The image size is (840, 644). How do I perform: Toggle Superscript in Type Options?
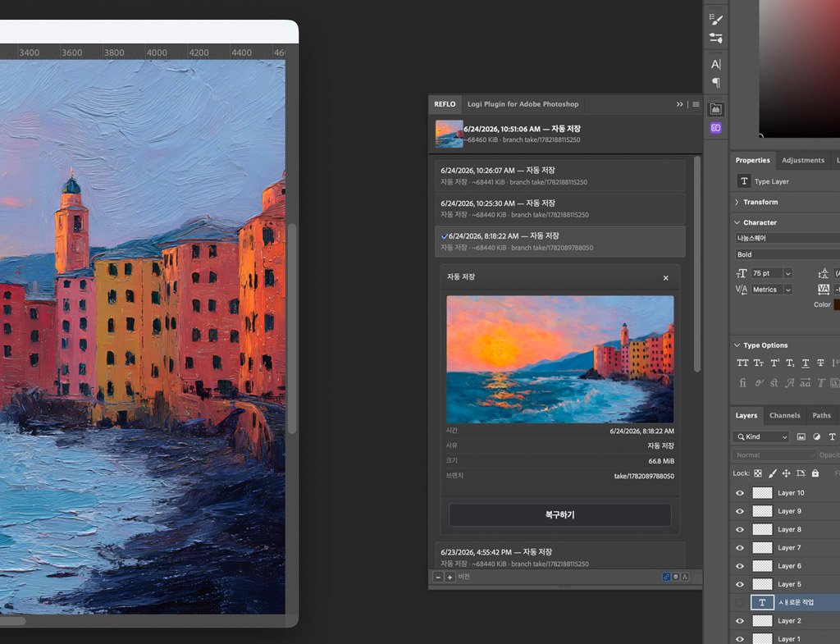774,363
